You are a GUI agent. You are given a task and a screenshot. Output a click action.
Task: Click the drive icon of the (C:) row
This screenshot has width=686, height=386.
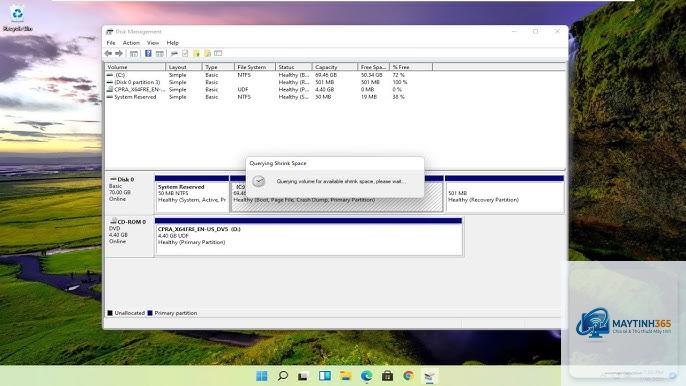[x=110, y=75]
